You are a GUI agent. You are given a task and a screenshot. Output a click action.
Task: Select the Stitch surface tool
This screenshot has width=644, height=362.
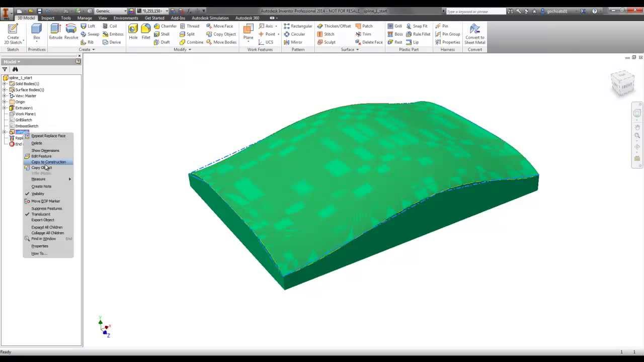click(x=326, y=34)
